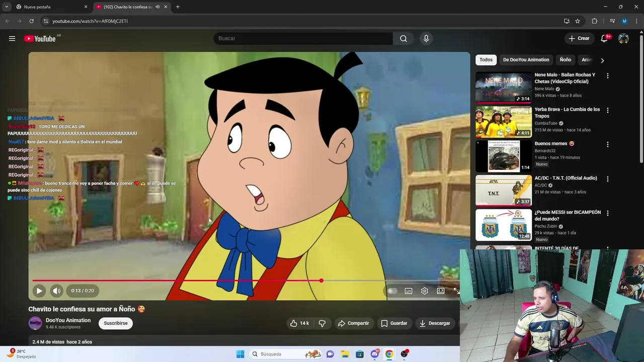The height and width of the screenshot is (362, 644).
Task: Like the video with thumbs up
Action: (299, 323)
